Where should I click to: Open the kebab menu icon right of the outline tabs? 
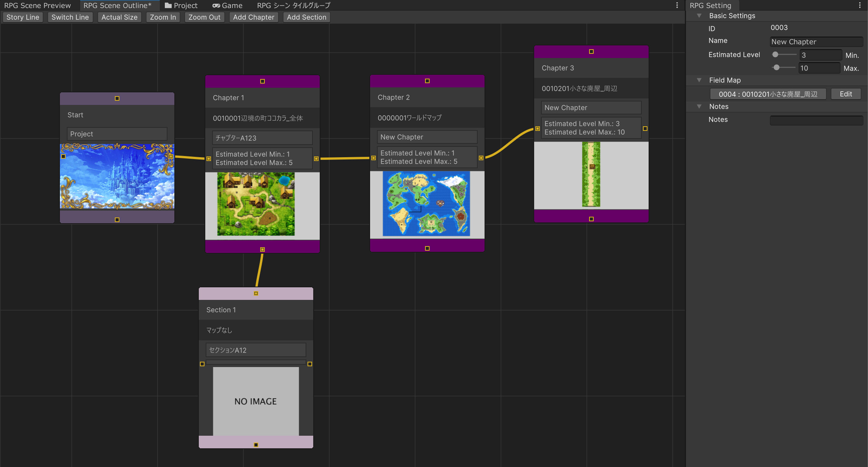[x=677, y=5]
